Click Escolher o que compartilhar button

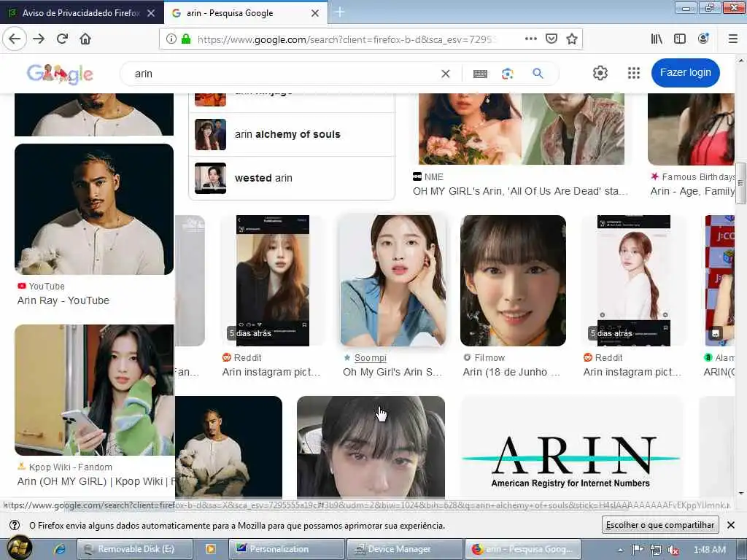pyautogui.click(x=659, y=525)
